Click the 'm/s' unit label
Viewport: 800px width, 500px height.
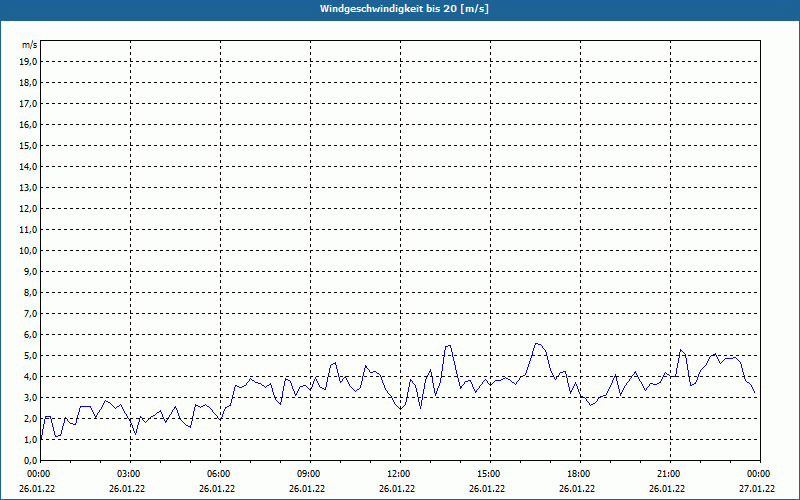pyautogui.click(x=30, y=45)
